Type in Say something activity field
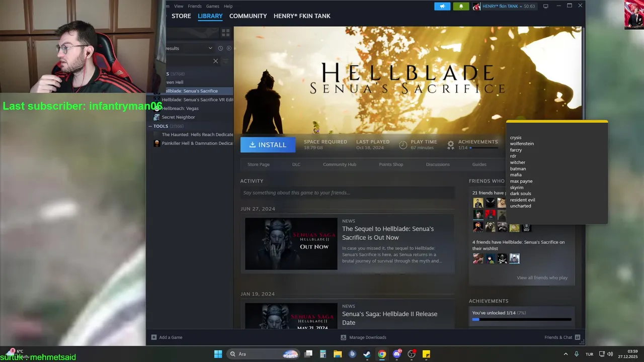The width and height of the screenshot is (644, 362). tap(347, 193)
